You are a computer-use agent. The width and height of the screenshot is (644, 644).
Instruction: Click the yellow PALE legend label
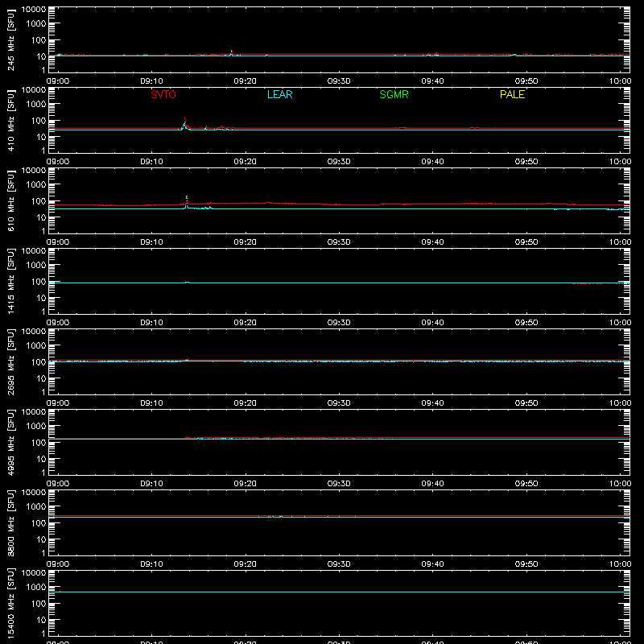[512, 94]
